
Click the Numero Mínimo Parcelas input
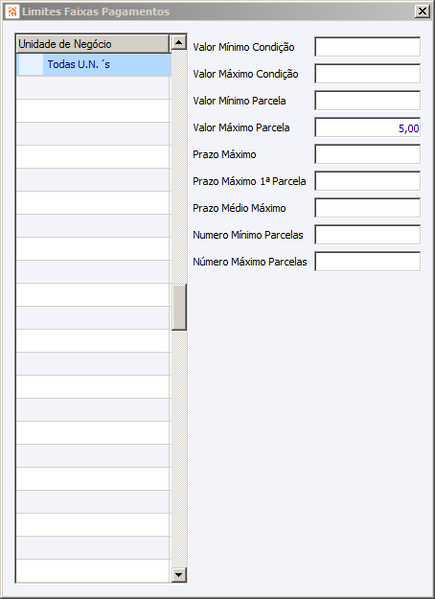tap(367, 235)
